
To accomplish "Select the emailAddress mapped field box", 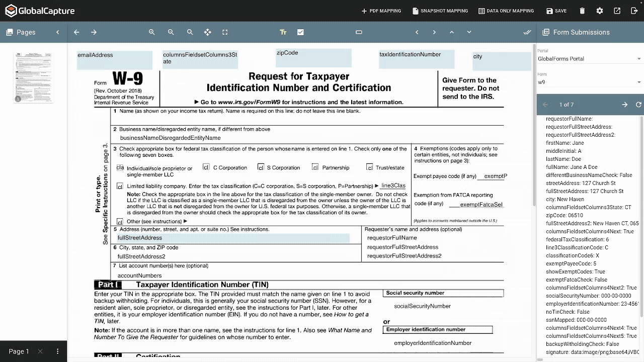I will coord(115,60).
